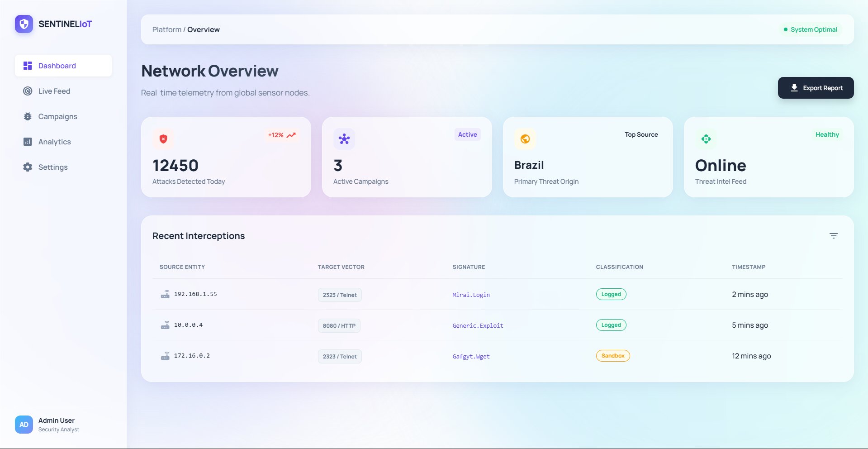This screenshot has width=868, height=449.
Task: Navigate to Analytics page
Action: (x=54, y=142)
